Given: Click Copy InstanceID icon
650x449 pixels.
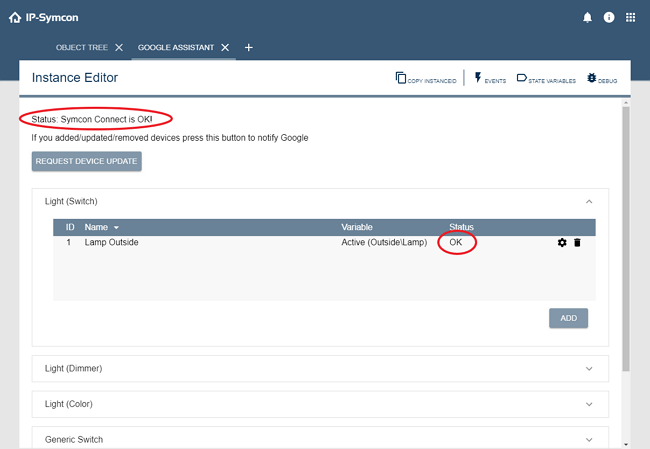Looking at the screenshot, I should coord(401,78).
